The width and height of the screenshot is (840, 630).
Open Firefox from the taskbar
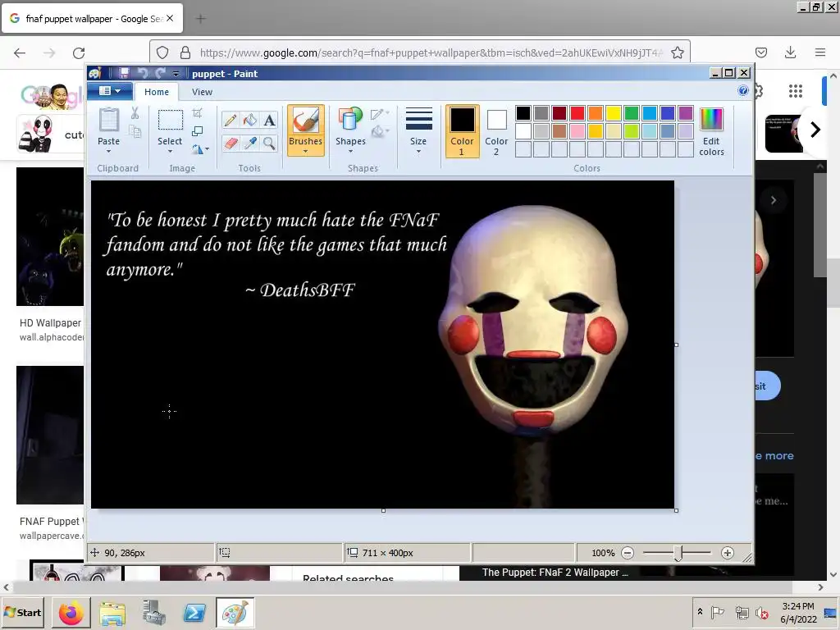[71, 612]
